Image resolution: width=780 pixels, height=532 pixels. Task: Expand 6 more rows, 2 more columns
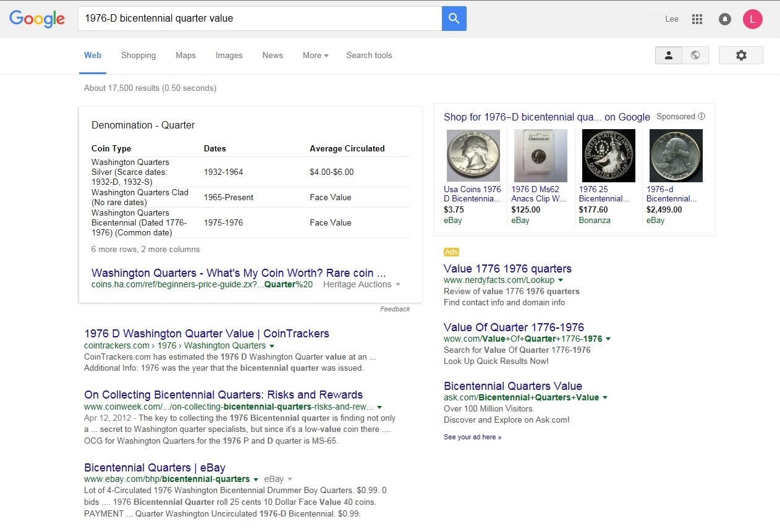point(145,250)
